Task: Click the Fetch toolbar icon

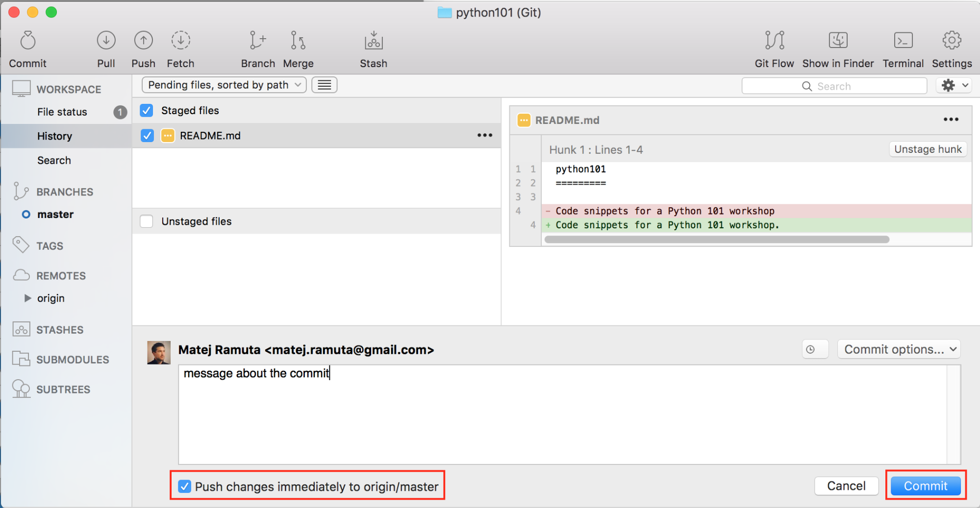Action: tap(180, 41)
